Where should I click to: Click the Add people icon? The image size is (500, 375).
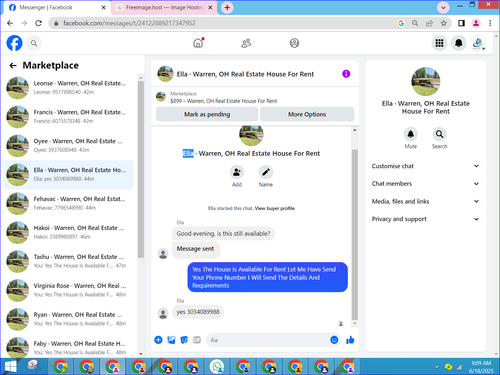[x=237, y=172]
